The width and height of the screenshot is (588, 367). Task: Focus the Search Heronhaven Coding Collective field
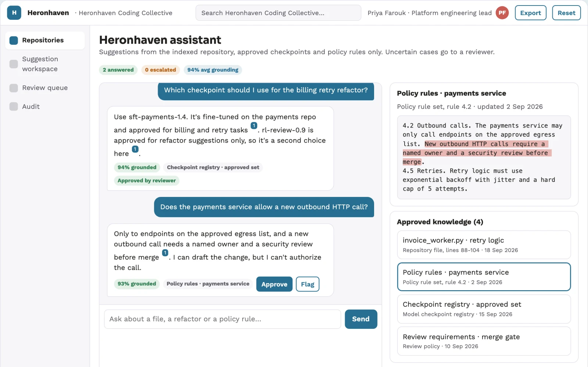click(x=278, y=13)
